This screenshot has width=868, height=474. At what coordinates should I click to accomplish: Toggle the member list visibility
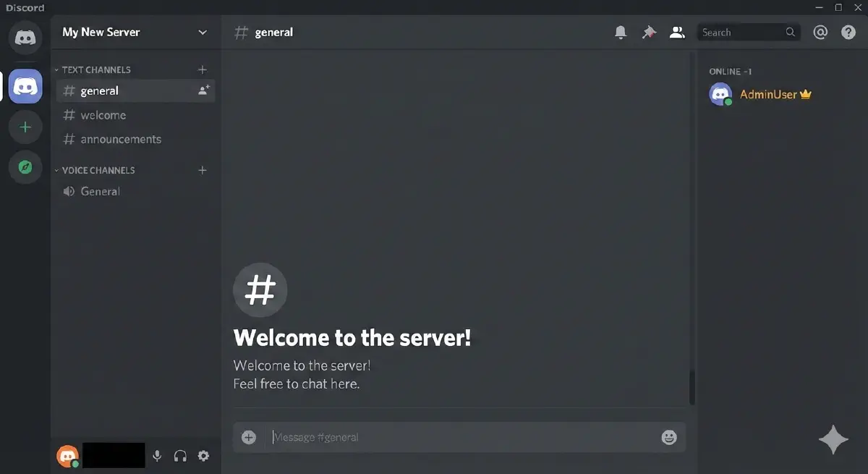677,32
